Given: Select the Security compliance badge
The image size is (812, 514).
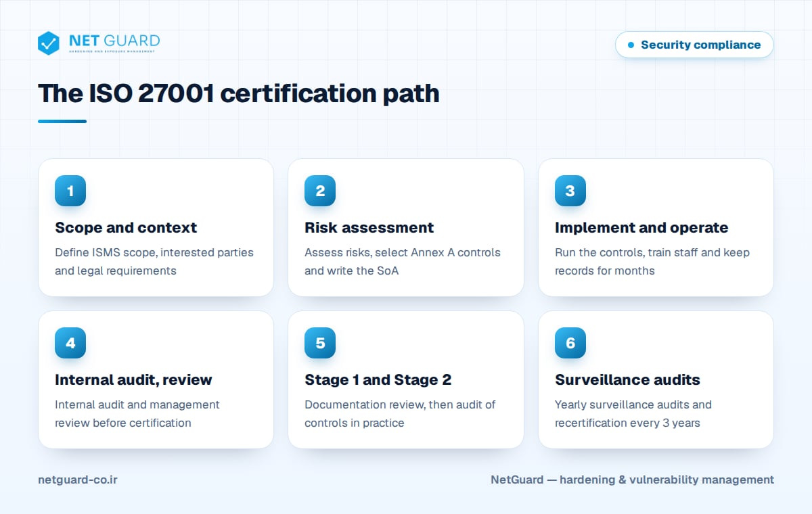Looking at the screenshot, I should point(694,45).
